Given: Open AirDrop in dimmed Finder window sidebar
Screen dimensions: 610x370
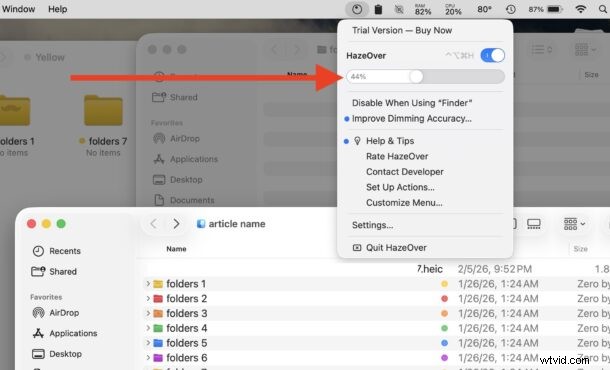Looking at the screenshot, I should (x=176, y=139).
